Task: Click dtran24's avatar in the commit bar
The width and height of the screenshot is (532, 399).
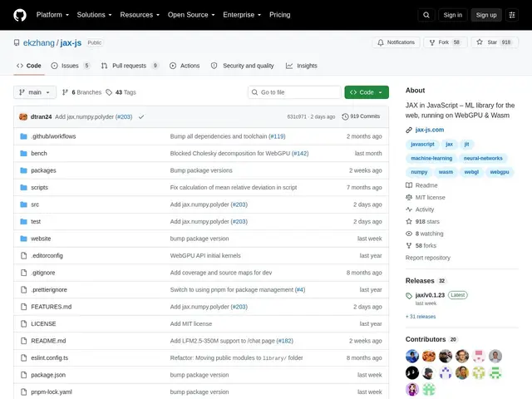Action: (23, 116)
